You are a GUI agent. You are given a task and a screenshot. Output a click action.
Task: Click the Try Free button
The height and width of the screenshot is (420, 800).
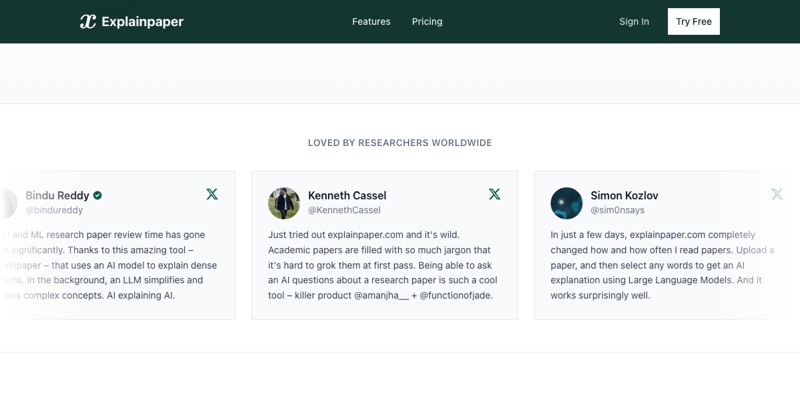(694, 21)
